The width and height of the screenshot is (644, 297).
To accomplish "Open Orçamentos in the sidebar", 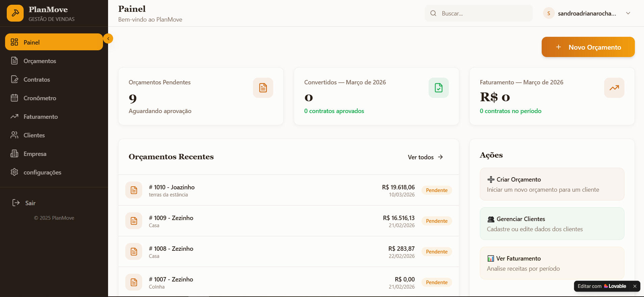I will tap(40, 61).
